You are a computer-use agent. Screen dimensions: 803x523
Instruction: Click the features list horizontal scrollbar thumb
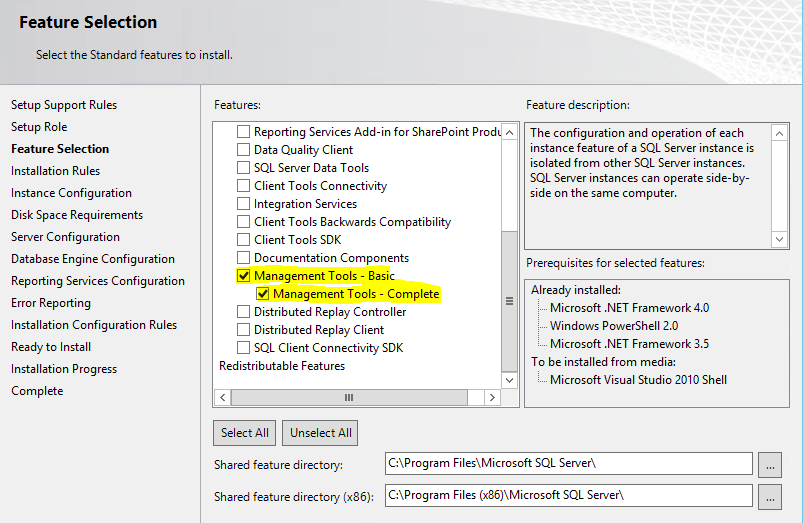[x=349, y=398]
